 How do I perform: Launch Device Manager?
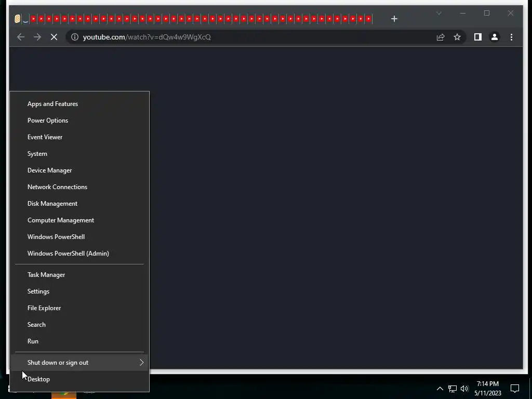[x=79, y=170]
